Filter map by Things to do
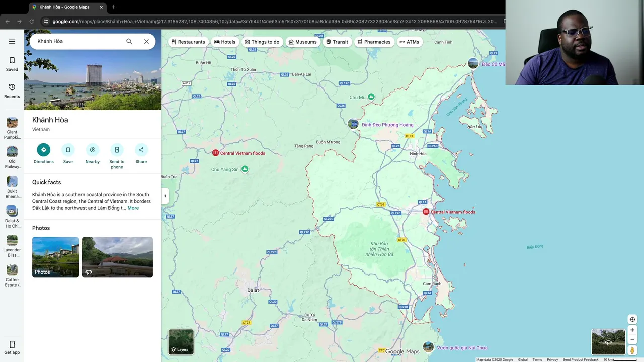This screenshot has width=644, height=362. pyautogui.click(x=262, y=42)
